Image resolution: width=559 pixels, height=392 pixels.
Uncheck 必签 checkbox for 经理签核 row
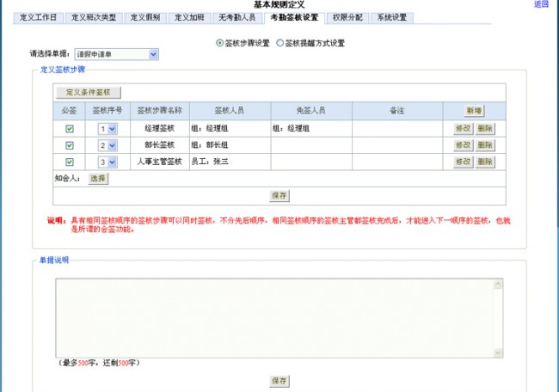[70, 129]
